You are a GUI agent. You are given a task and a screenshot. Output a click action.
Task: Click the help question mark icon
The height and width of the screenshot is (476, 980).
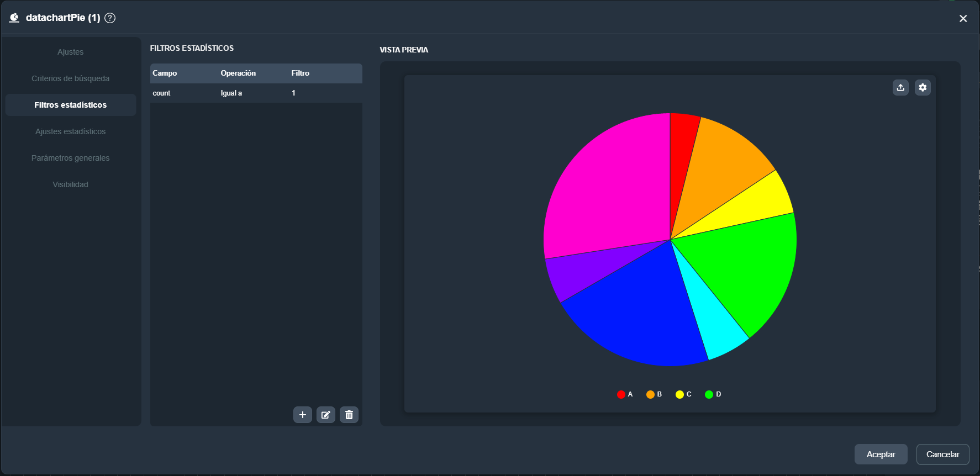110,18
